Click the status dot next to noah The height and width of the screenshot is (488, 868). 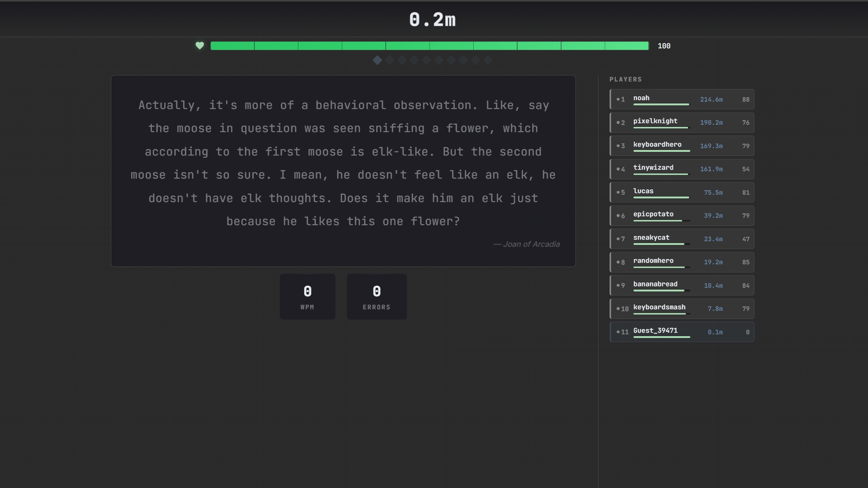[x=618, y=99]
